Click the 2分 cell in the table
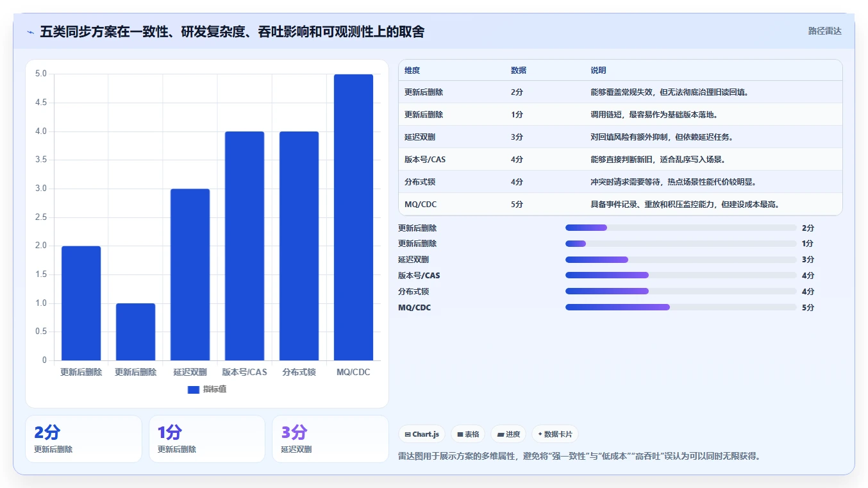868x488 pixels. tap(517, 92)
